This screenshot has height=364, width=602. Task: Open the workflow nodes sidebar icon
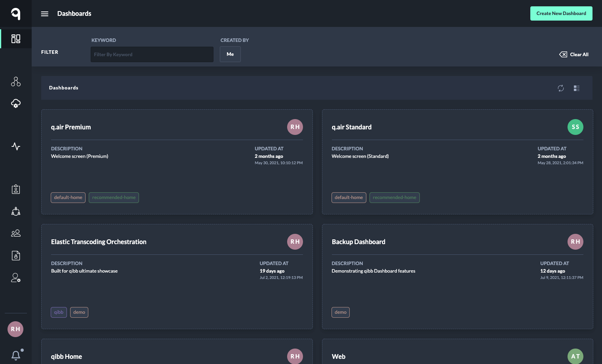pyautogui.click(x=16, y=82)
